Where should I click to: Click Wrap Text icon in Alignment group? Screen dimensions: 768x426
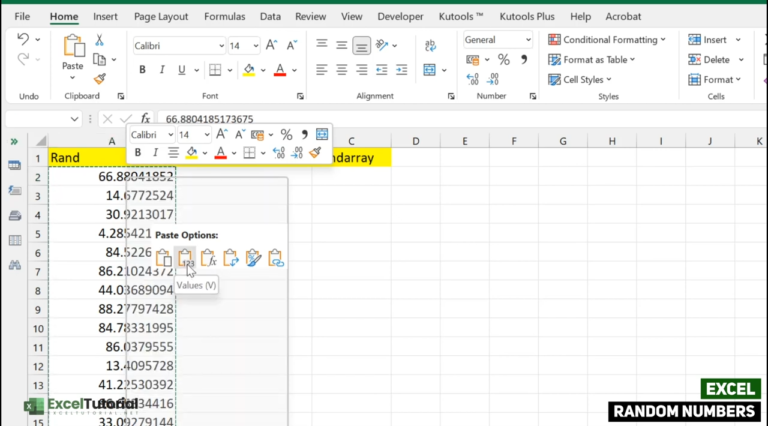point(430,46)
